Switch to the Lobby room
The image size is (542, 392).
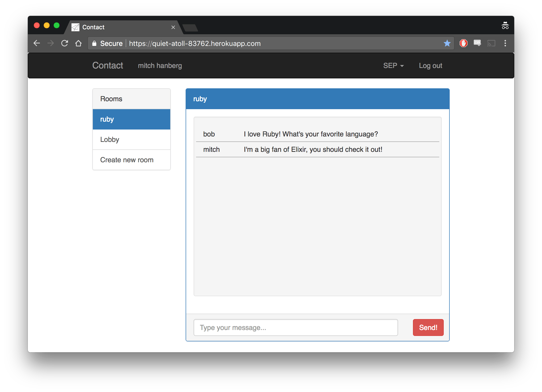(x=131, y=139)
